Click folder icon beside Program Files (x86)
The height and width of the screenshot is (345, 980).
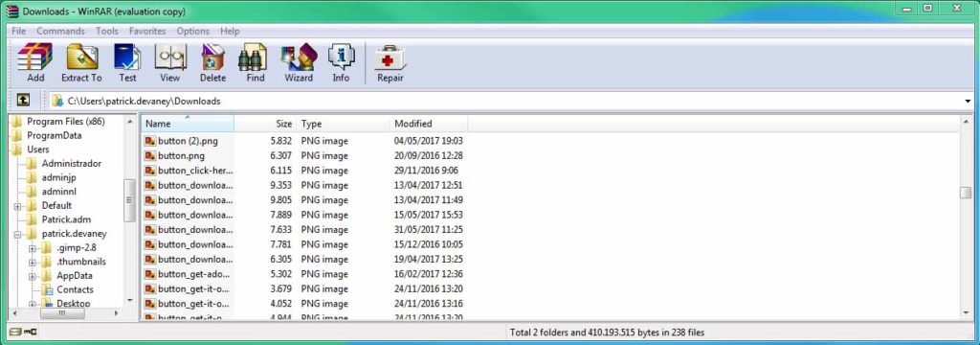(x=17, y=122)
